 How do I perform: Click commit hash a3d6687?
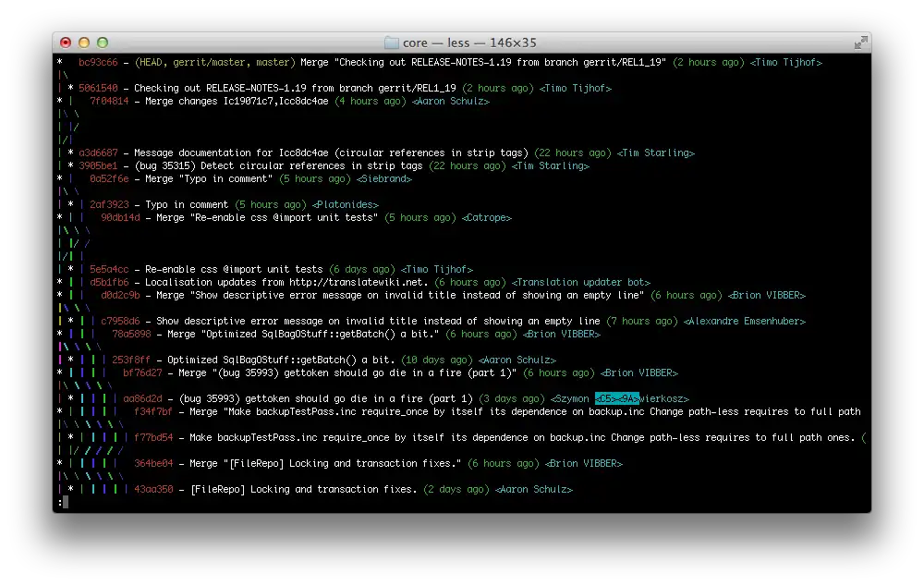(x=98, y=153)
